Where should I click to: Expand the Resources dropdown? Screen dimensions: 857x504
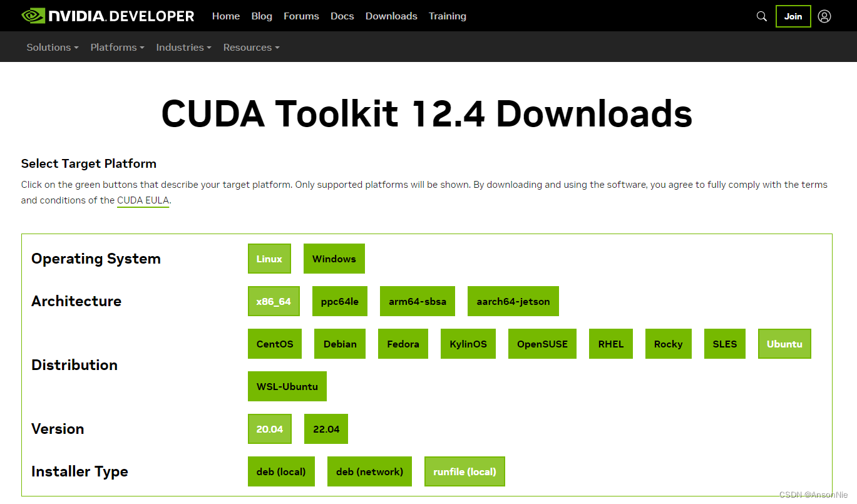click(x=251, y=47)
